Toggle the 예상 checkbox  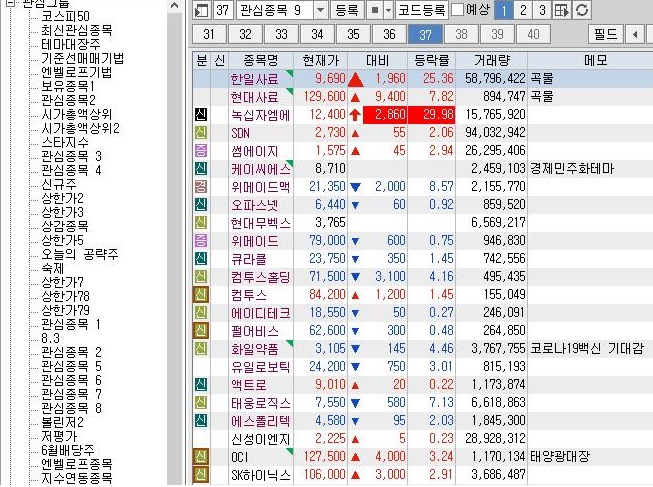[457, 9]
